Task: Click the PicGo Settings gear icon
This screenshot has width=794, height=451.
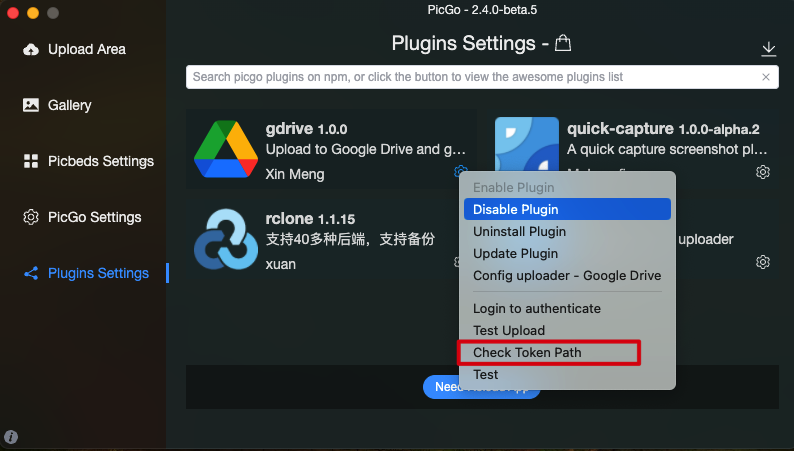Action: (31, 217)
